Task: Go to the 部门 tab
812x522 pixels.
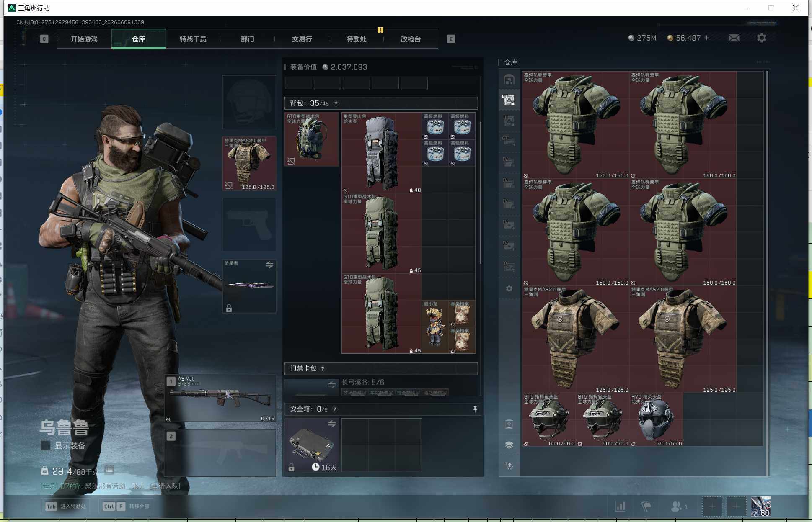Action: [x=248, y=39]
